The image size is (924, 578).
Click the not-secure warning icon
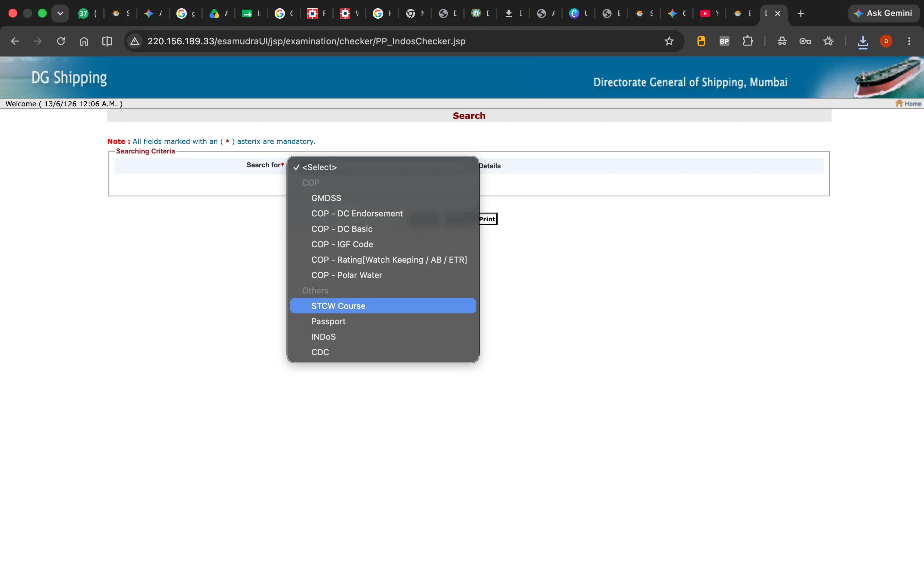pos(134,41)
